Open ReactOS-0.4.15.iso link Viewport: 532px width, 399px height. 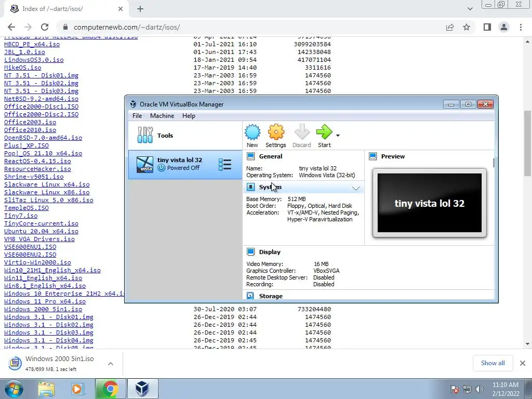(37, 161)
